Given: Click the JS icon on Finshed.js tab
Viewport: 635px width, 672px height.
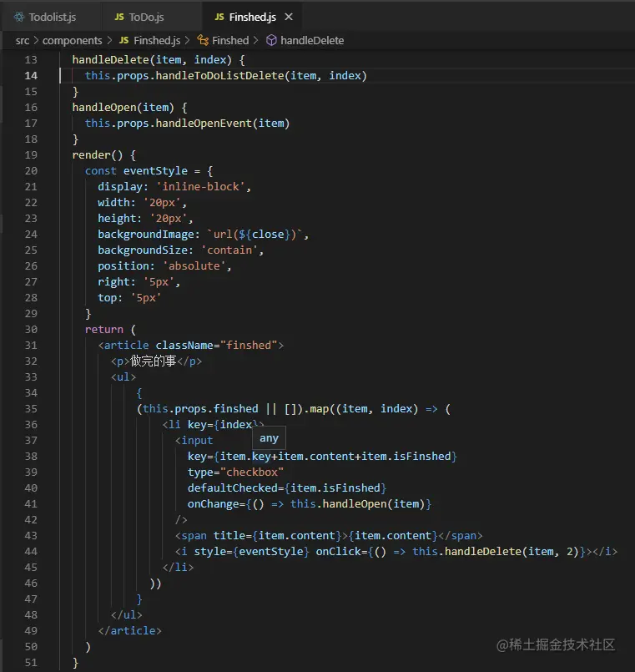Looking at the screenshot, I should click(x=219, y=18).
